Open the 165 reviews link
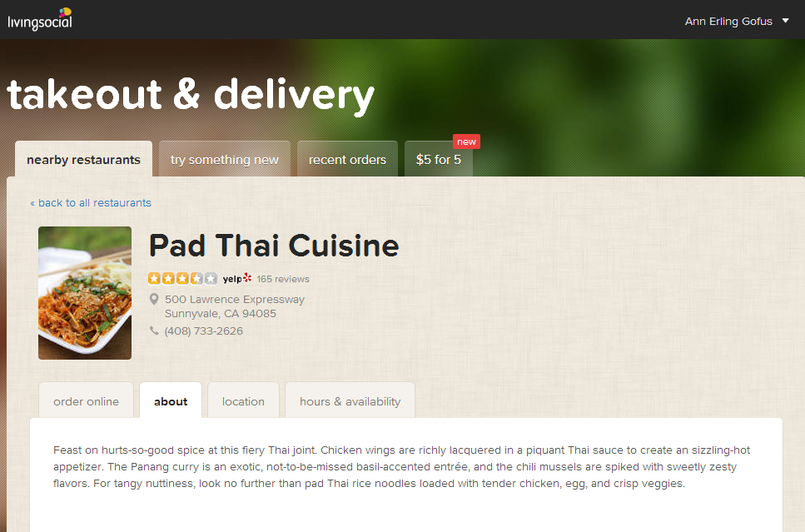 283,279
